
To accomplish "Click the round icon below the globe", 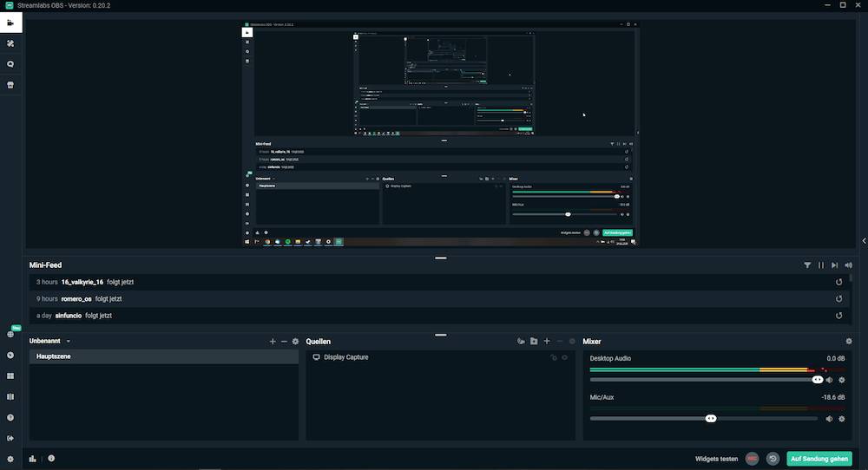I will [x=10, y=355].
